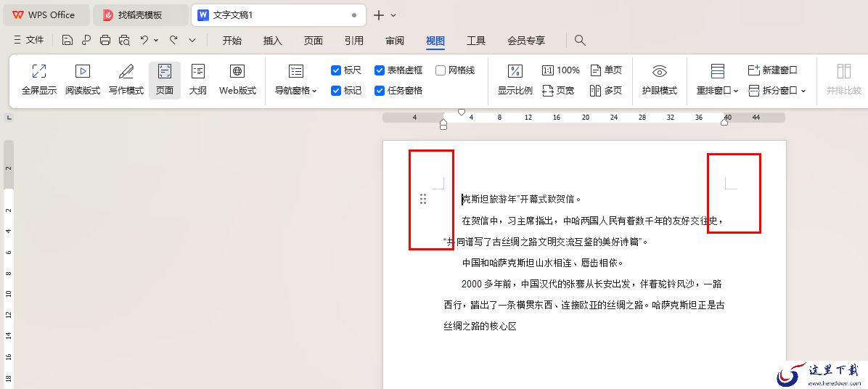Click the paragraph drag handle dots icon
This screenshot has height=389, width=868.
423,199
